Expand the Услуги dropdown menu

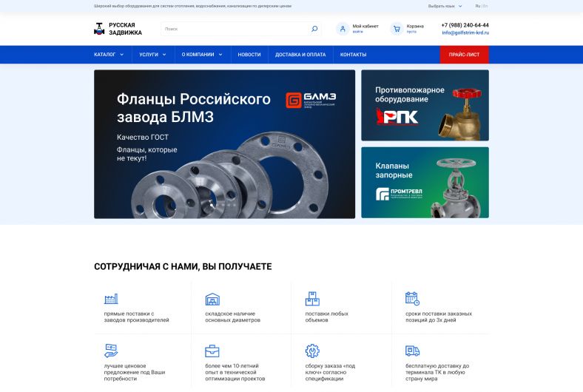[152, 55]
